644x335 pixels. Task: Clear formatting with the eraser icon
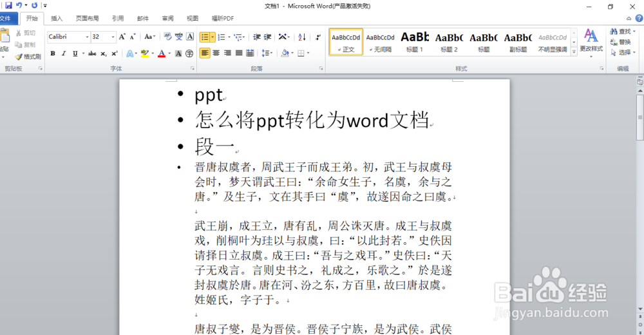[x=167, y=37]
